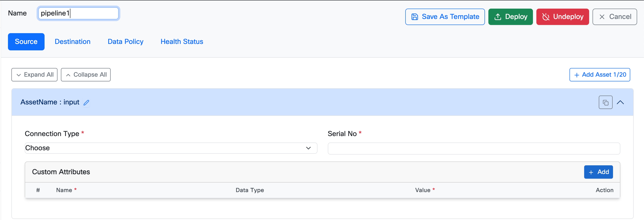Click the Serial No input field
The width and height of the screenshot is (644, 220).
pyautogui.click(x=474, y=149)
